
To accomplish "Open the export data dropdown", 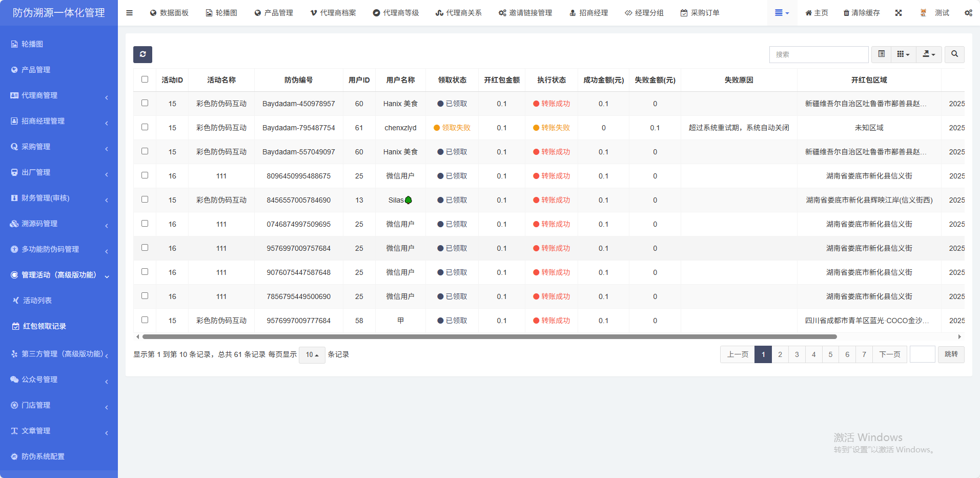I will coord(929,54).
